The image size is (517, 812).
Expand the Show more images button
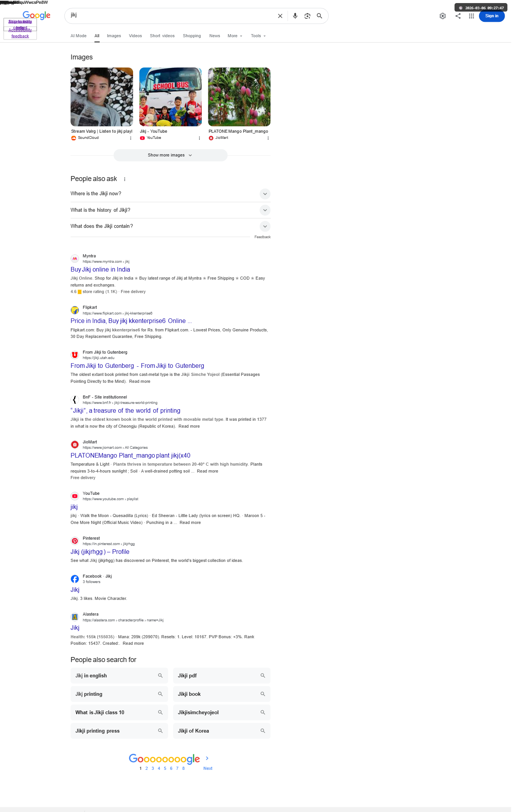click(170, 155)
